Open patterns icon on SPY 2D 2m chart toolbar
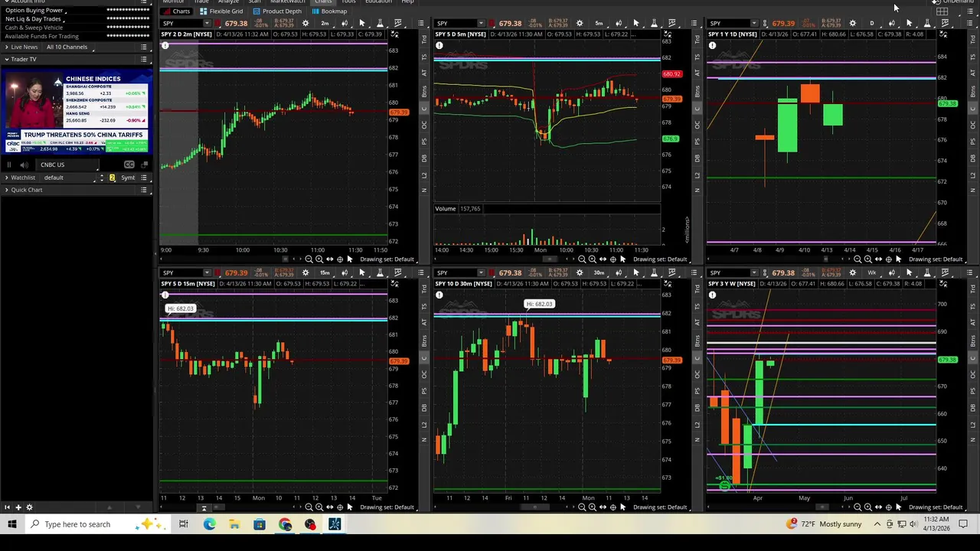 398,24
